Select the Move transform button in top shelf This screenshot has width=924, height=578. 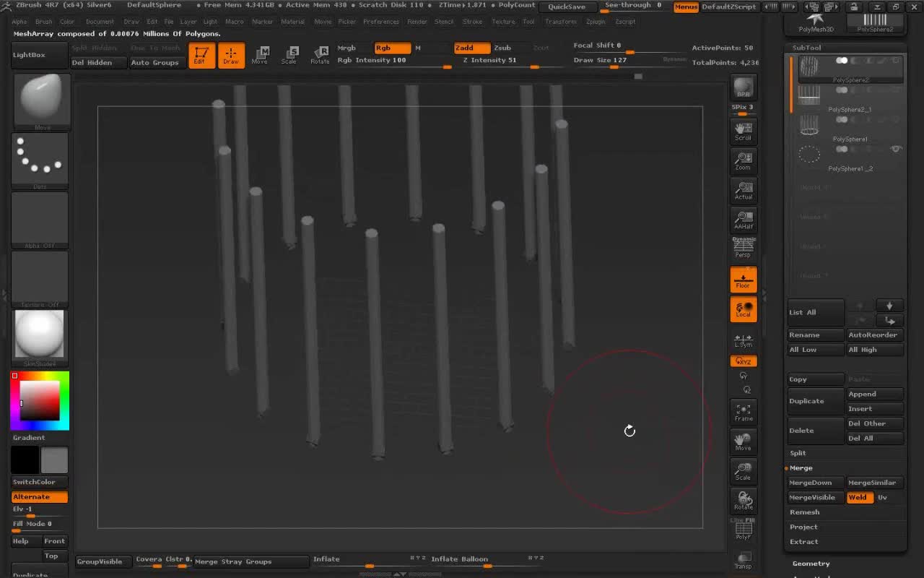click(260, 56)
